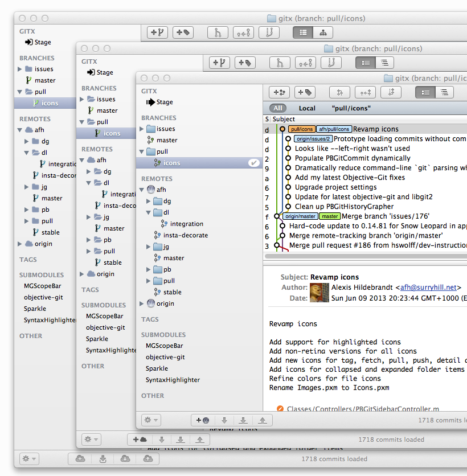Click rebase icon in back window toolbar
Screen dimensions: 467x476
pyautogui.click(x=269, y=32)
